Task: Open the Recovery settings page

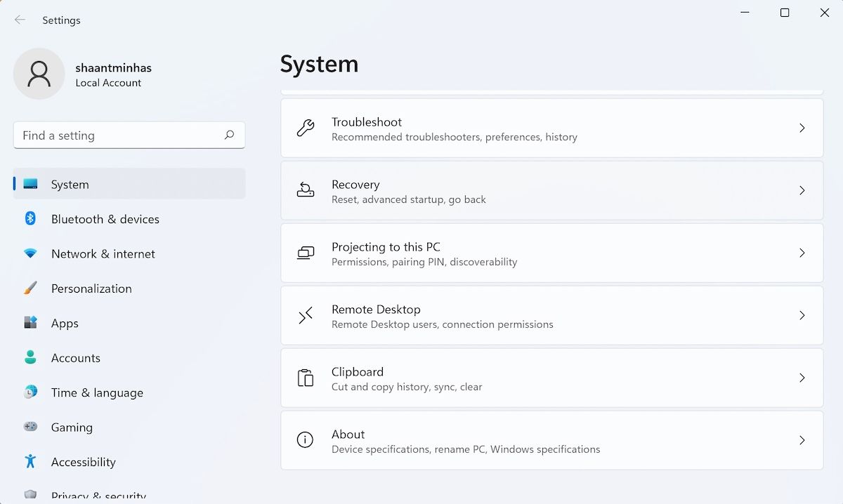Action: point(552,190)
